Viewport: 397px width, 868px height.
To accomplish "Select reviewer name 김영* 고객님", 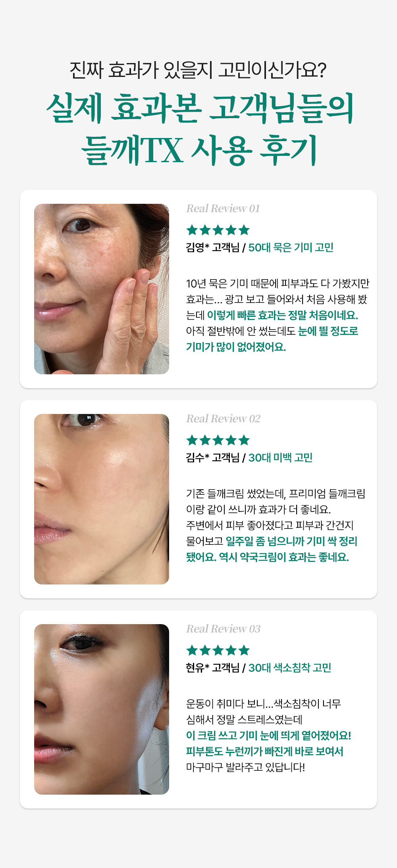I will [x=213, y=248].
